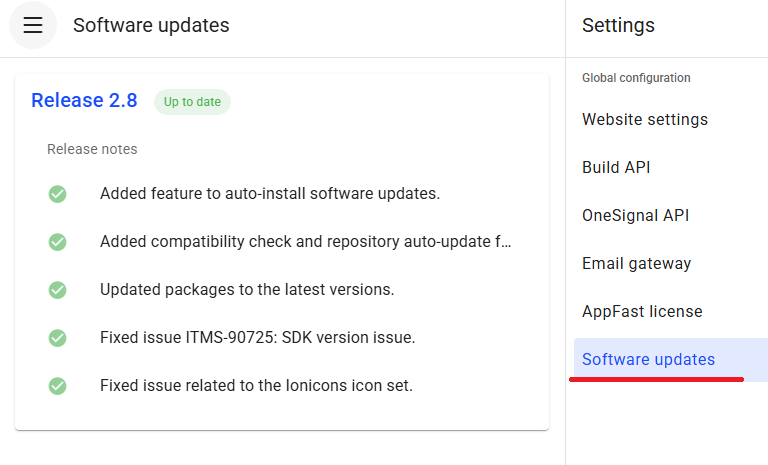
Task: Click the Global configuration section label
Action: (x=636, y=78)
